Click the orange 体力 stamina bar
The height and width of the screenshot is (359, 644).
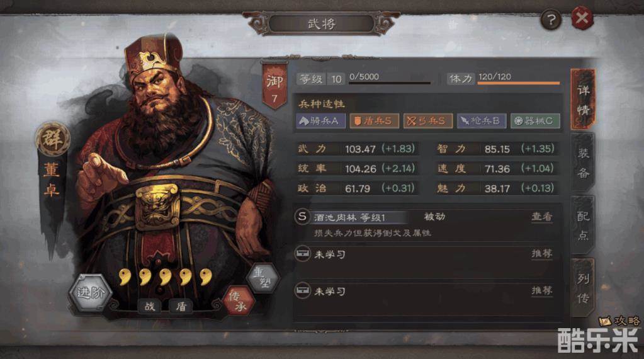(518, 83)
